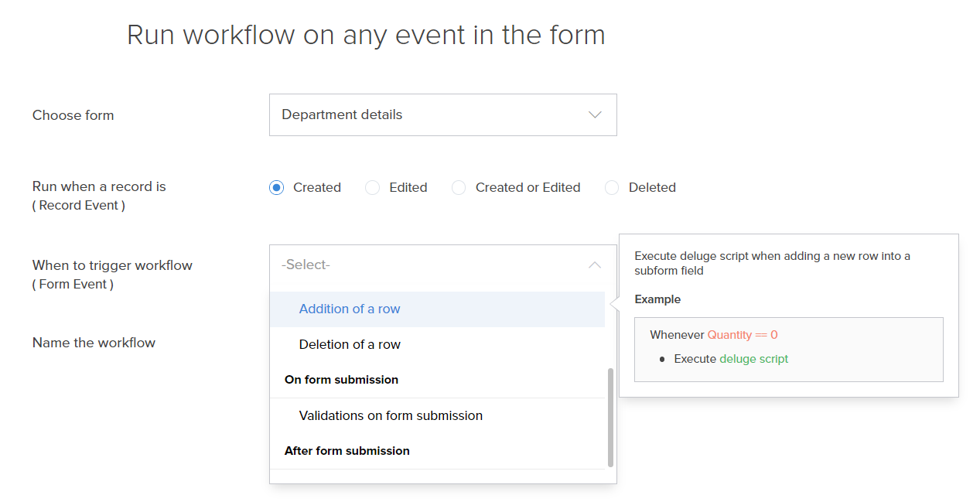Click the When to trigger workflow label

pyautogui.click(x=112, y=265)
